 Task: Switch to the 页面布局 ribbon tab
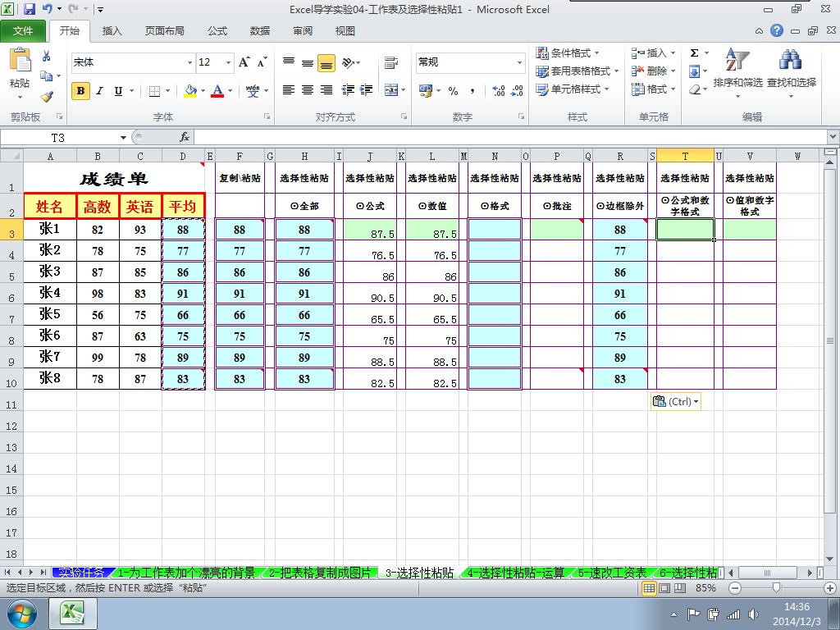164,31
